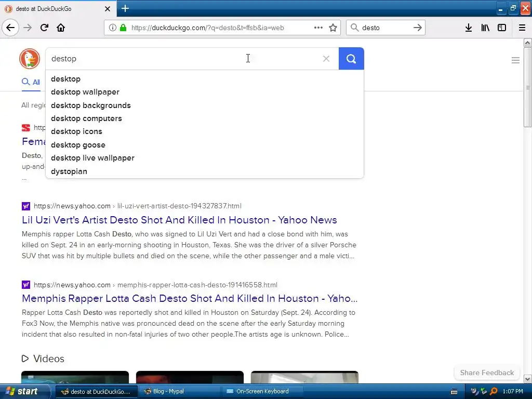Image resolution: width=532 pixels, height=399 pixels.
Task: Open DuckDuckGo side menu icon
Action: pyautogui.click(x=515, y=60)
